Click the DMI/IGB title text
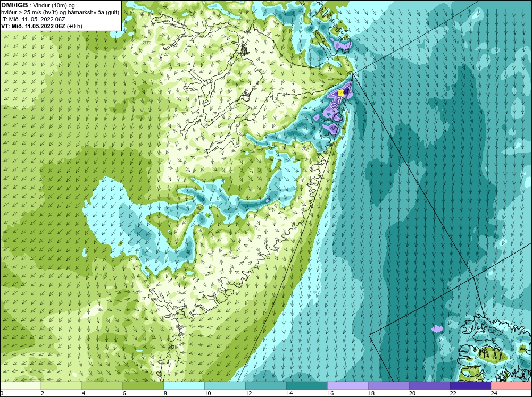Screen dimensions: 532x397 click(14, 5)
